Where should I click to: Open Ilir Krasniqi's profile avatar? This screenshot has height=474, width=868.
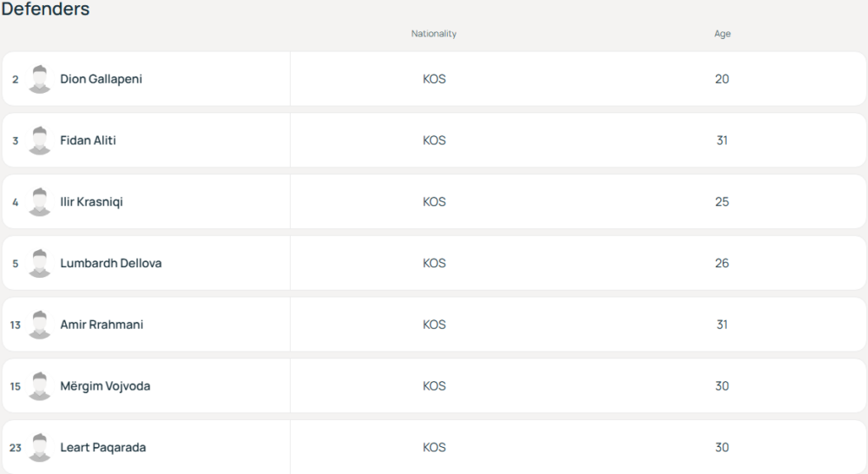click(x=39, y=202)
